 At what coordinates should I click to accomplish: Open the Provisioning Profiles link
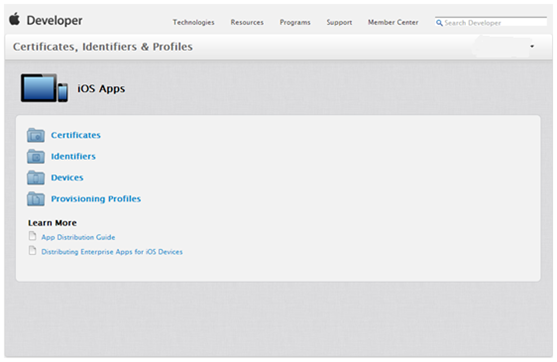(96, 199)
